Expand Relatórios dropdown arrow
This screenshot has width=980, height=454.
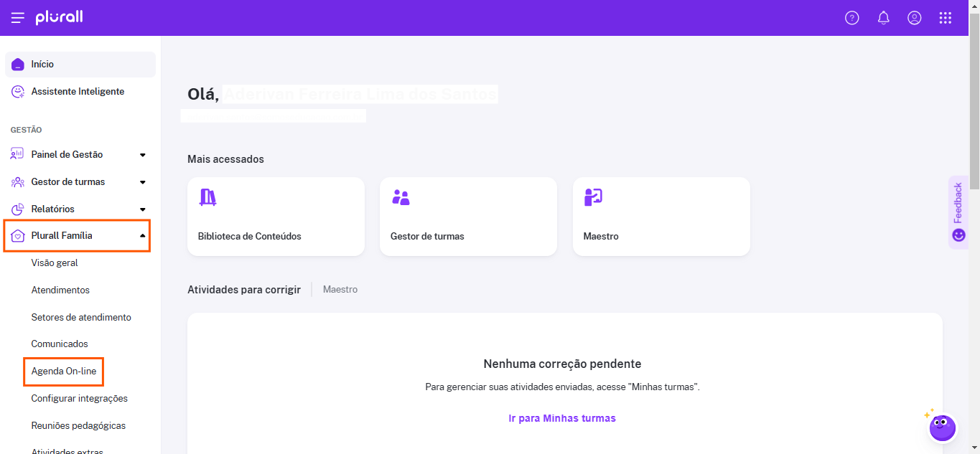[143, 209]
